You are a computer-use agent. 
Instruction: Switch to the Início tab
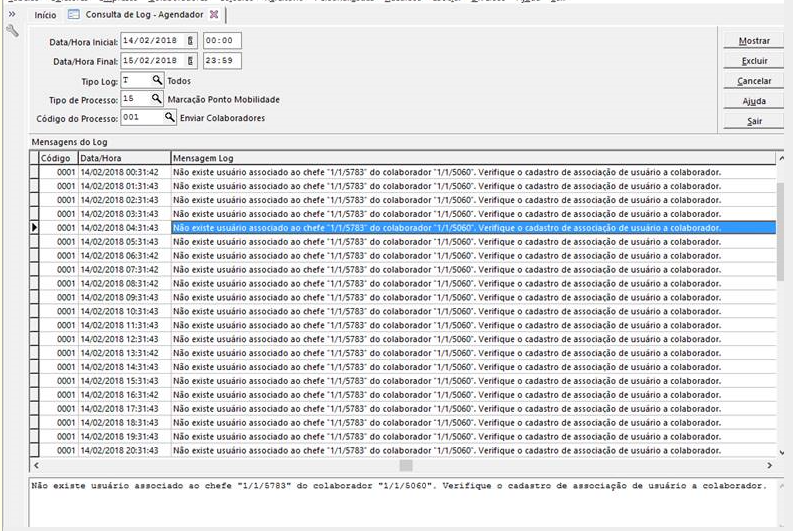click(46, 15)
